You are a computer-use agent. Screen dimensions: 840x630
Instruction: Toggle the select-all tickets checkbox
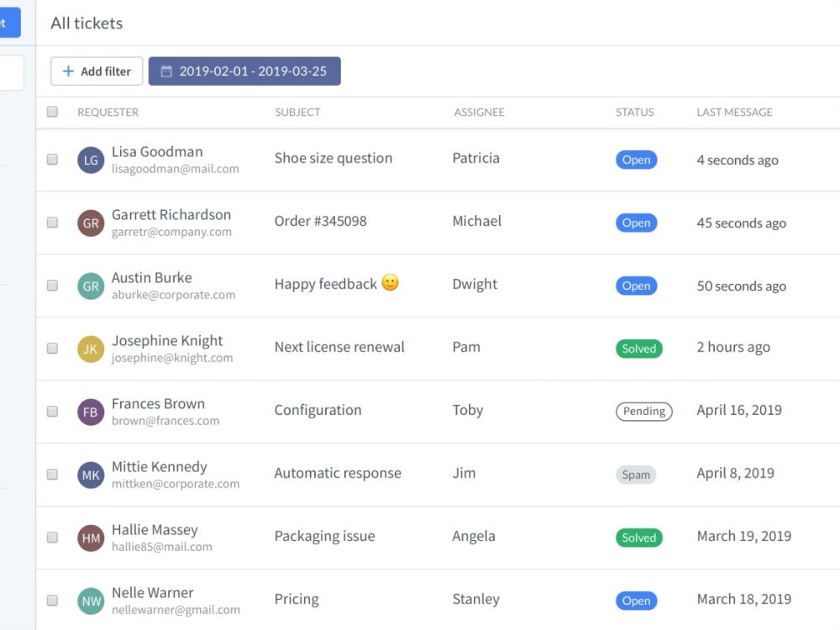tap(52, 112)
